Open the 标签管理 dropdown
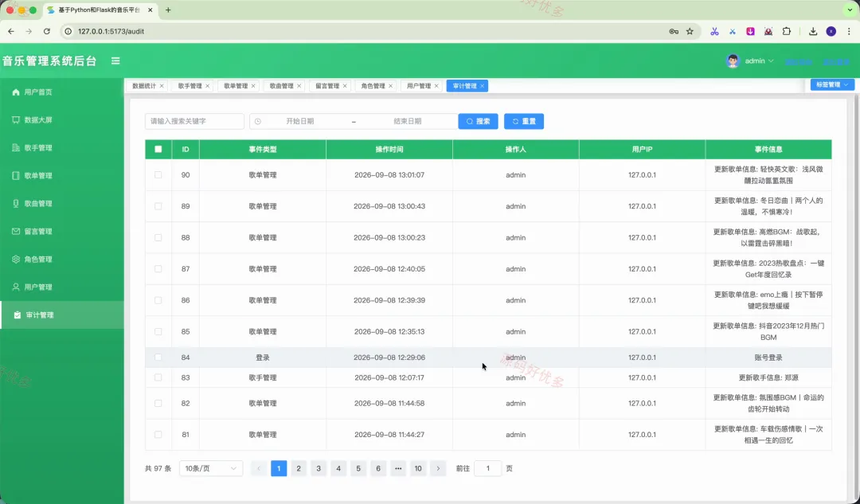 (x=832, y=84)
